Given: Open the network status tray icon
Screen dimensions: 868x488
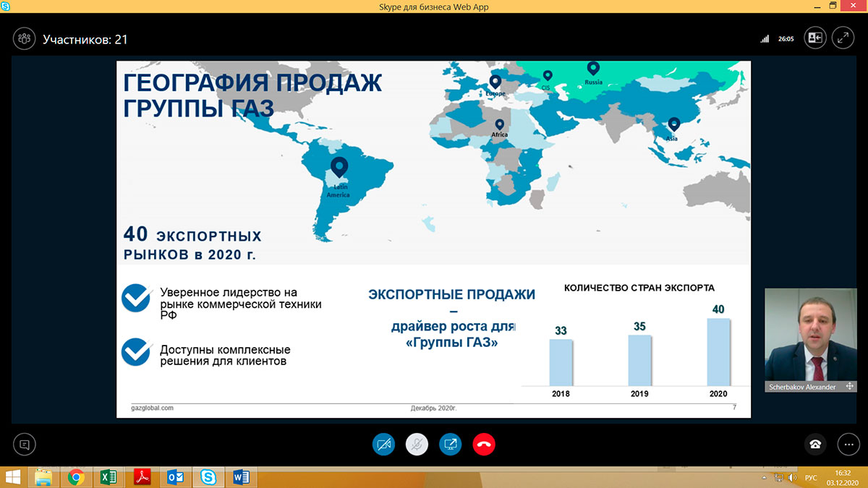Looking at the screenshot, I should point(779,478).
